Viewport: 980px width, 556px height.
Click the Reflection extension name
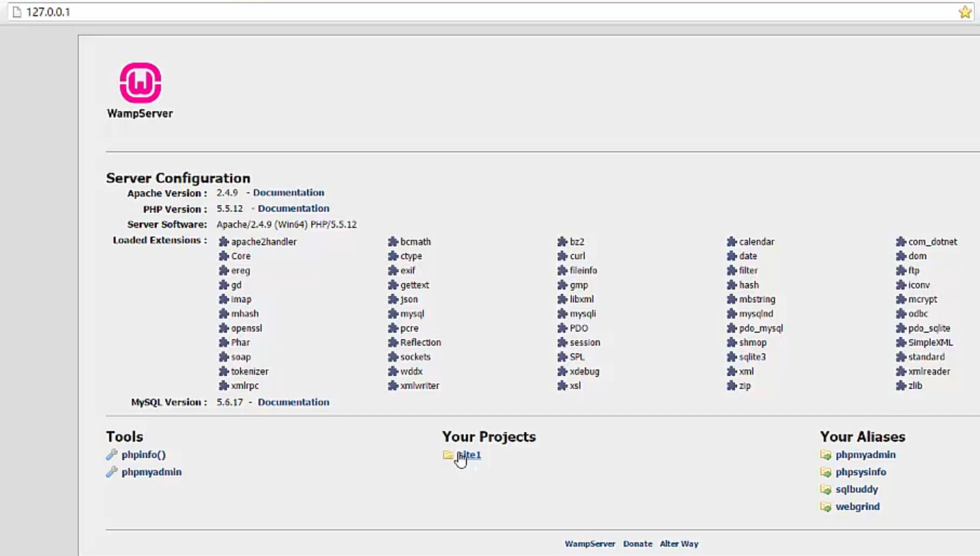point(421,343)
